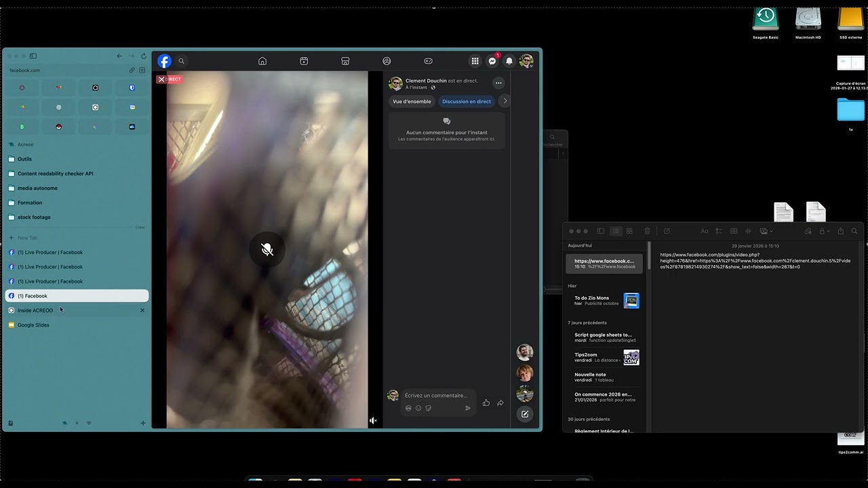Reload the Facebook page
This screenshot has height=488, width=868.
point(143,56)
